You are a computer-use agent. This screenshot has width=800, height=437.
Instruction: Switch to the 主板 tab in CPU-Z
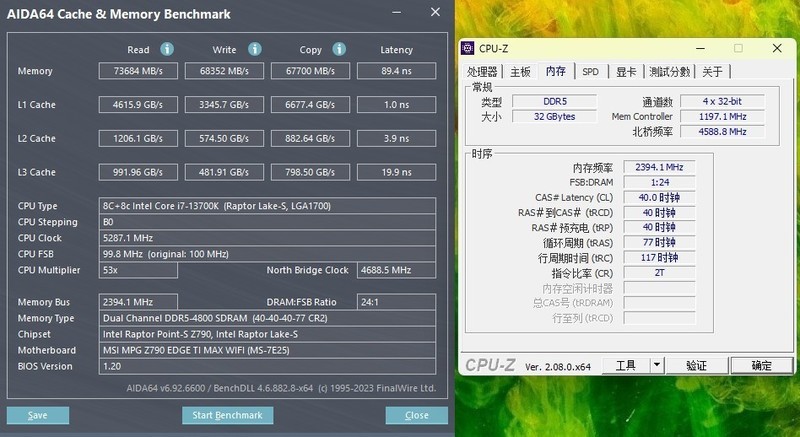point(520,72)
